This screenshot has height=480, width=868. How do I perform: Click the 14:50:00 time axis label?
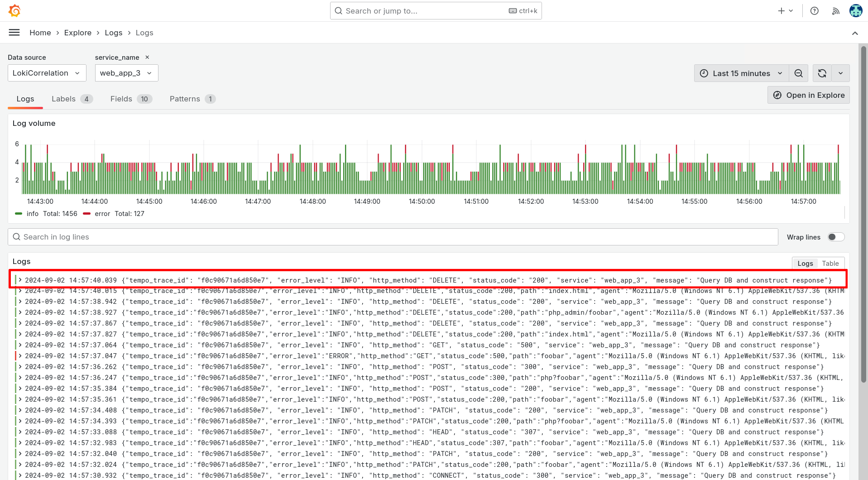pyautogui.click(x=422, y=202)
